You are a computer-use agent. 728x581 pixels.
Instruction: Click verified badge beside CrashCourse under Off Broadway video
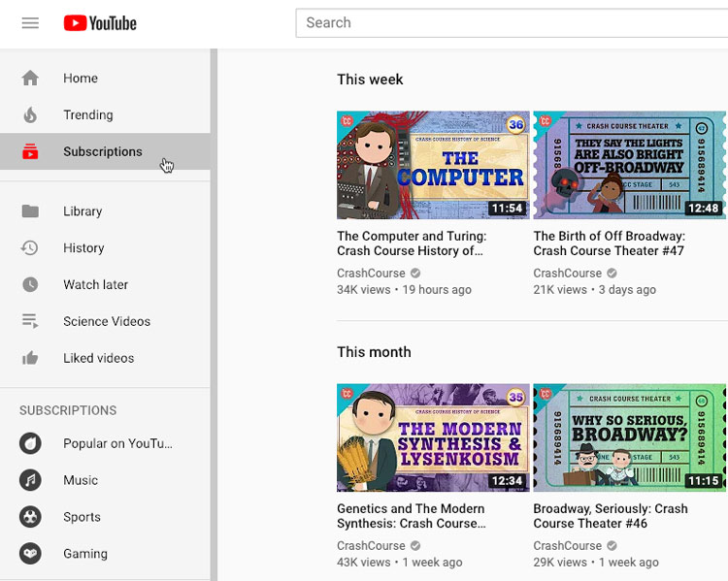tap(612, 273)
